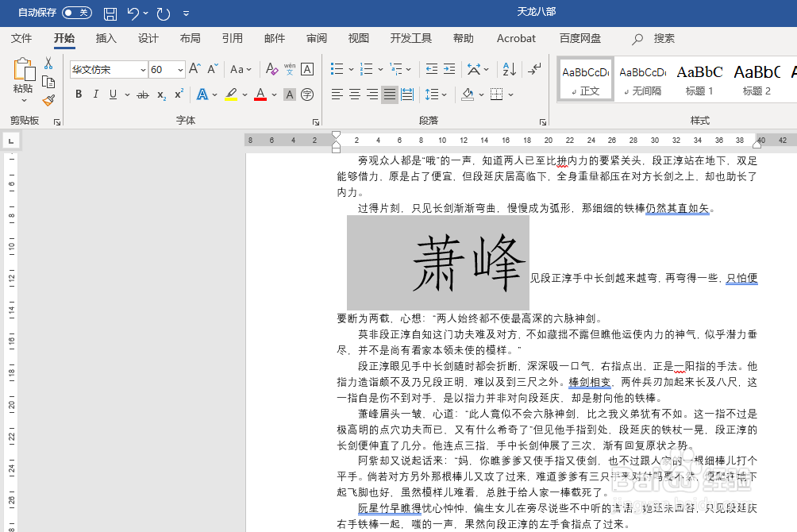Apply paragraph shading with the paint bucket

point(468,94)
